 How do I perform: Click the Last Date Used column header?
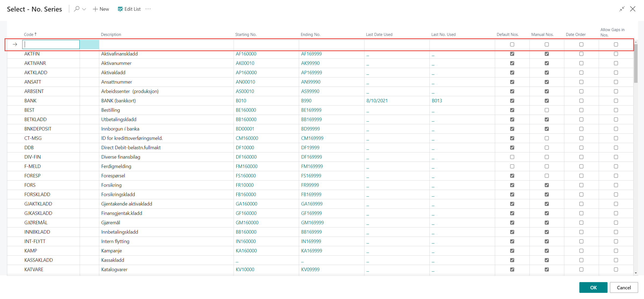point(379,35)
